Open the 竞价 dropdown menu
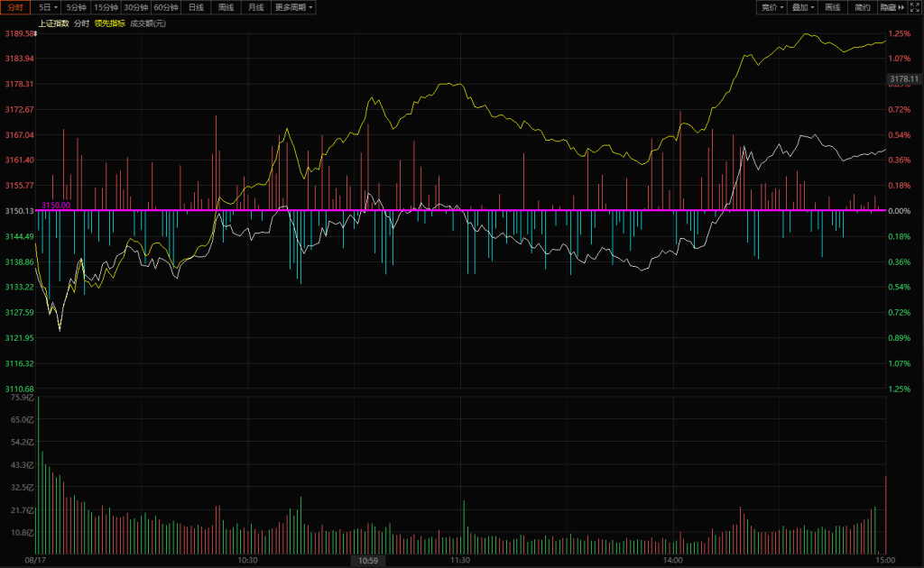 (x=772, y=7)
